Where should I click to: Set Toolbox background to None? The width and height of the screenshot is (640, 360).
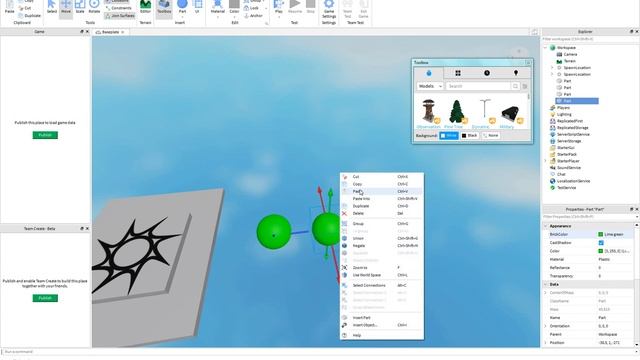tap(491, 136)
